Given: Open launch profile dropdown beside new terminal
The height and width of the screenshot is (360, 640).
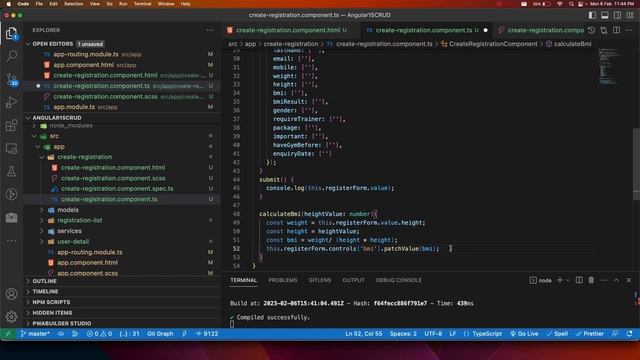Looking at the screenshot, I should click(x=568, y=280).
